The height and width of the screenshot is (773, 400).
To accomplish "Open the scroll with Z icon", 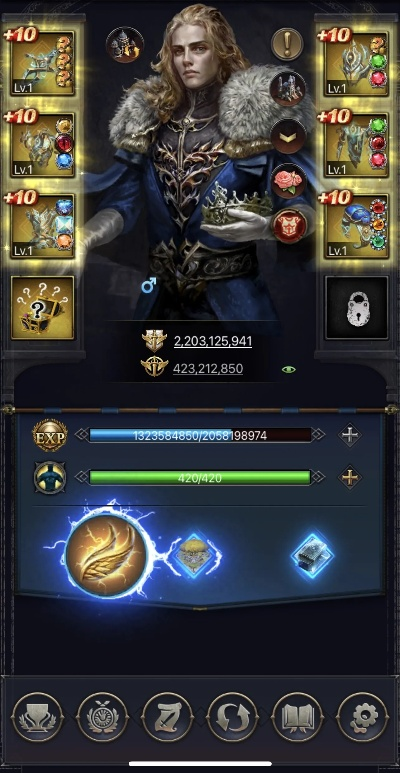I will click(167, 717).
